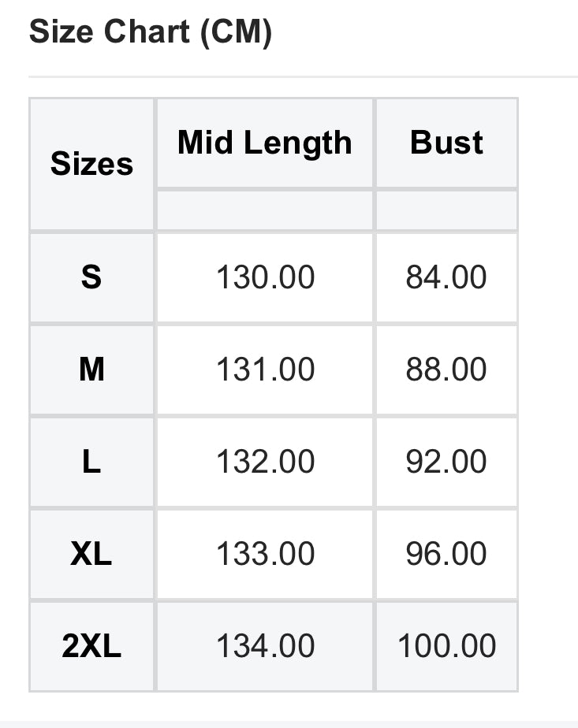Select the L size row label

tap(91, 462)
